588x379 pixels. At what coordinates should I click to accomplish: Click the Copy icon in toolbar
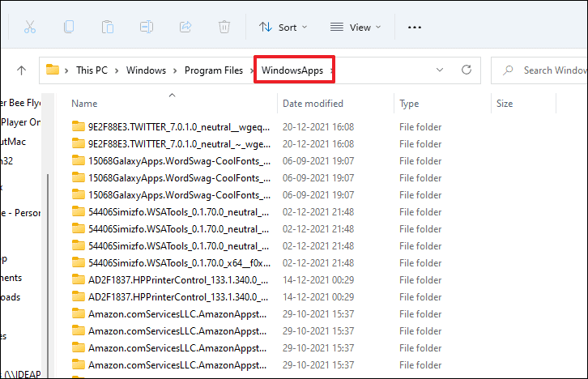tap(69, 27)
